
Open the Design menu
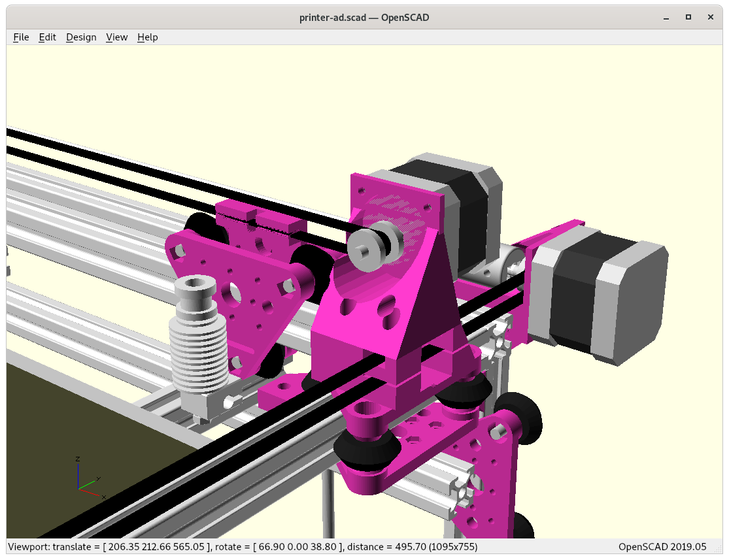click(x=81, y=37)
